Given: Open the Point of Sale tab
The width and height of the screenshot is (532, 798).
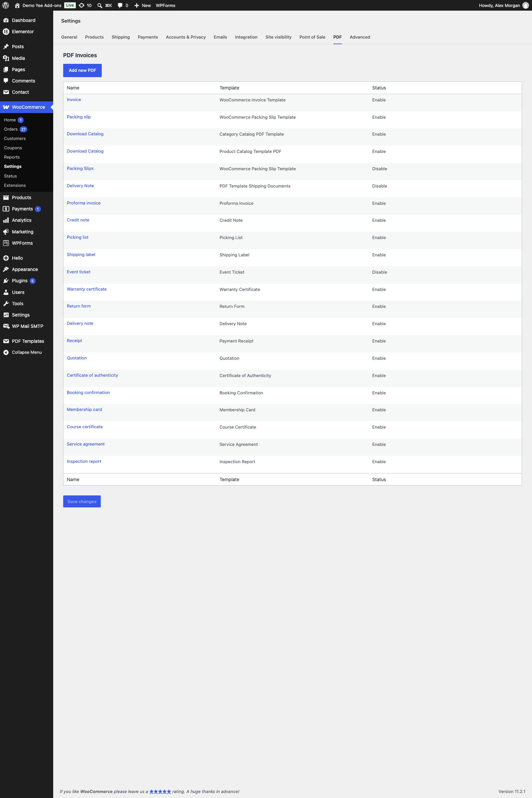Looking at the screenshot, I should (x=312, y=37).
